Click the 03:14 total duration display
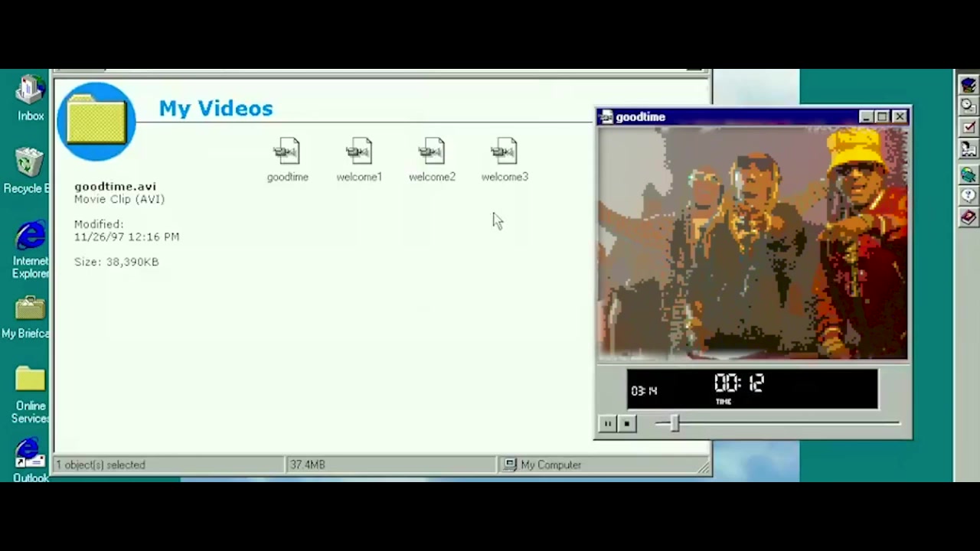 click(644, 390)
